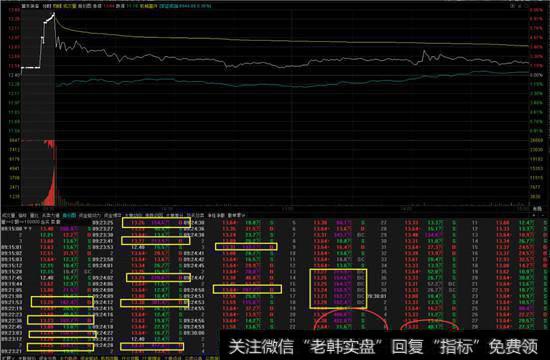Click the 09:24:56 tick timestamp
Viewport: 550px width, 360px height.
coord(194,321)
